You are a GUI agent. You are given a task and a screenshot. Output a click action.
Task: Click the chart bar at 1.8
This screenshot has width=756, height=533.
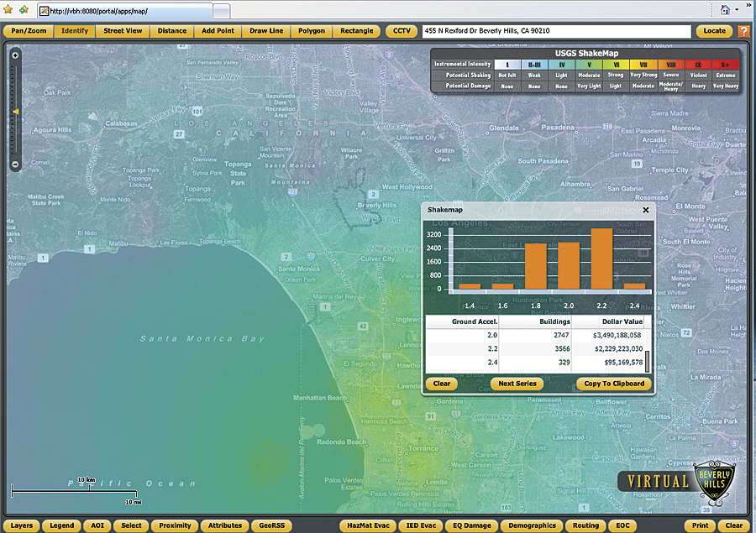[x=536, y=267]
